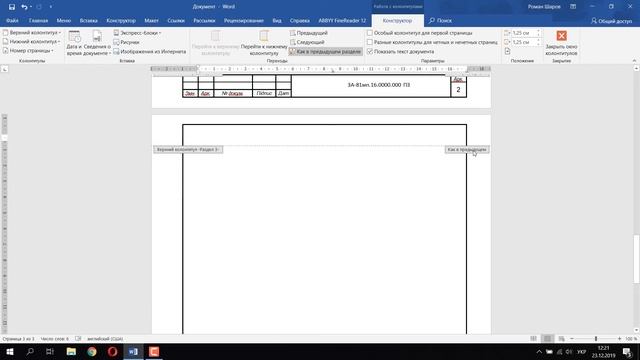Click the page count in the status bar
The height and width of the screenshot is (360, 640).
click(18, 339)
